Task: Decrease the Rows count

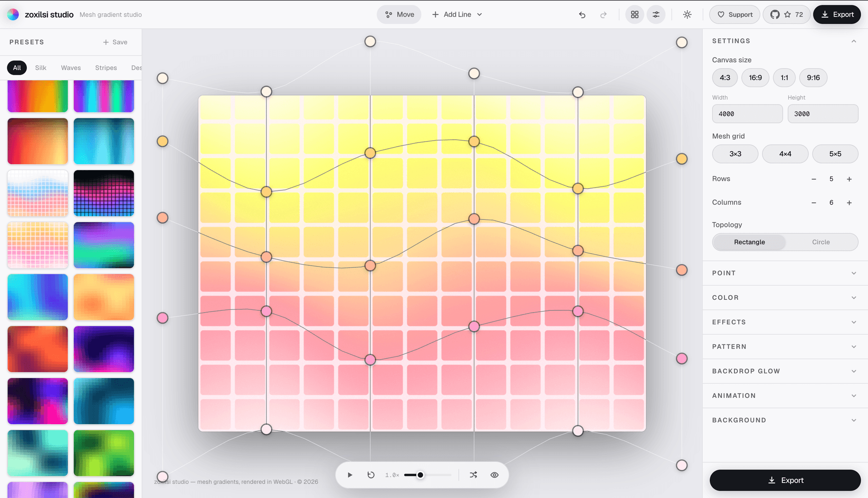Action: pyautogui.click(x=814, y=179)
